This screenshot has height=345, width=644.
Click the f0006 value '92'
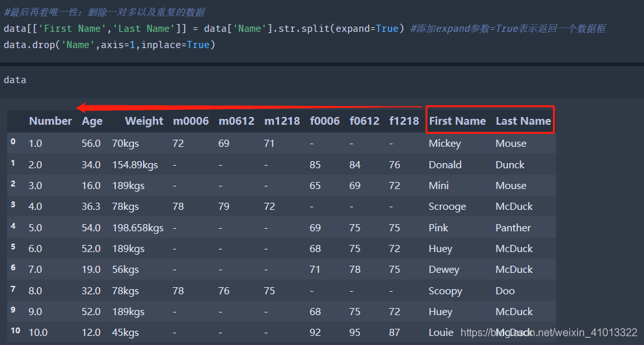coord(315,333)
